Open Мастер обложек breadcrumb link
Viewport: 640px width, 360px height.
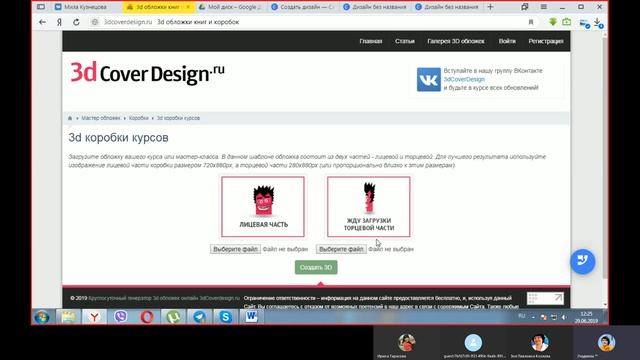click(100, 118)
